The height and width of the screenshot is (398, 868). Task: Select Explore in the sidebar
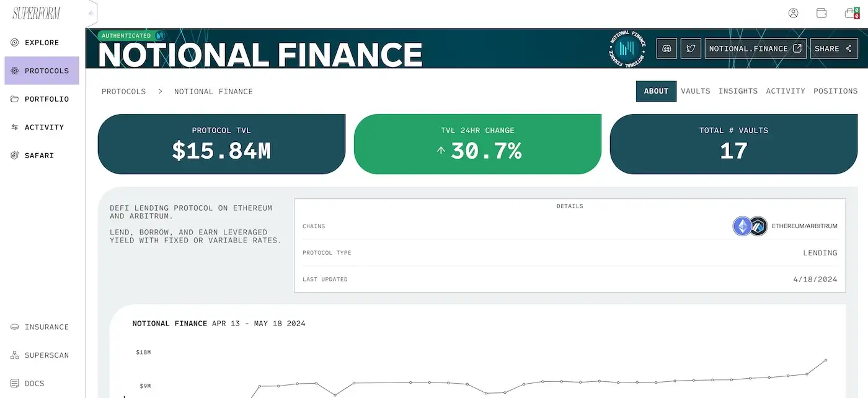tap(42, 43)
